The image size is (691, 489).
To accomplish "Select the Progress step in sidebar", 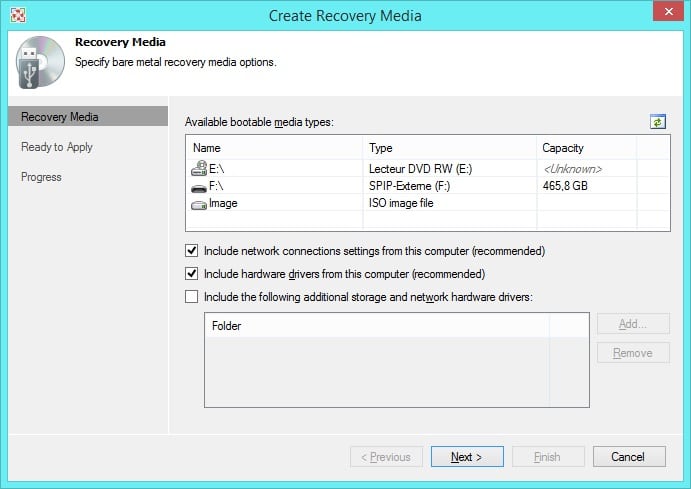I will (41, 177).
